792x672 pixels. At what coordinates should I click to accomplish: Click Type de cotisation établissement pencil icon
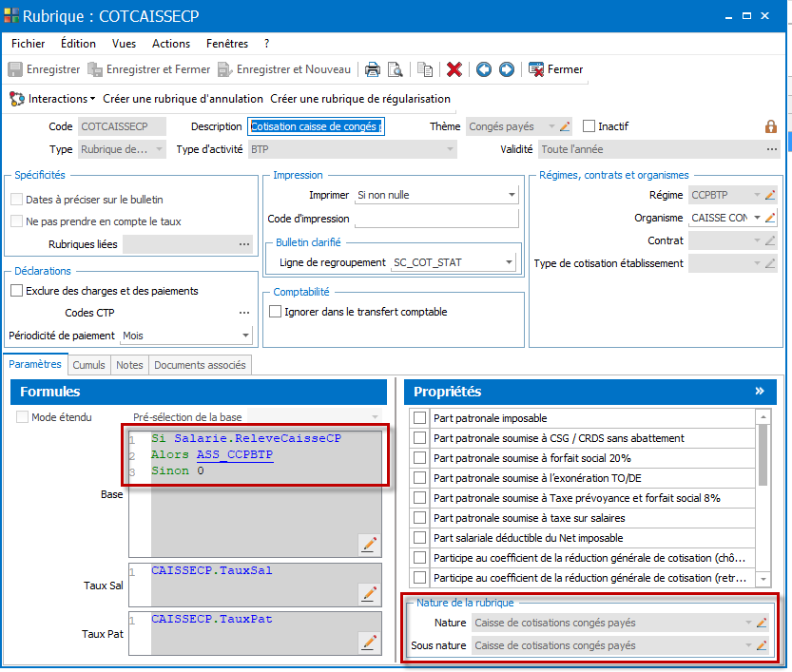pos(770,263)
